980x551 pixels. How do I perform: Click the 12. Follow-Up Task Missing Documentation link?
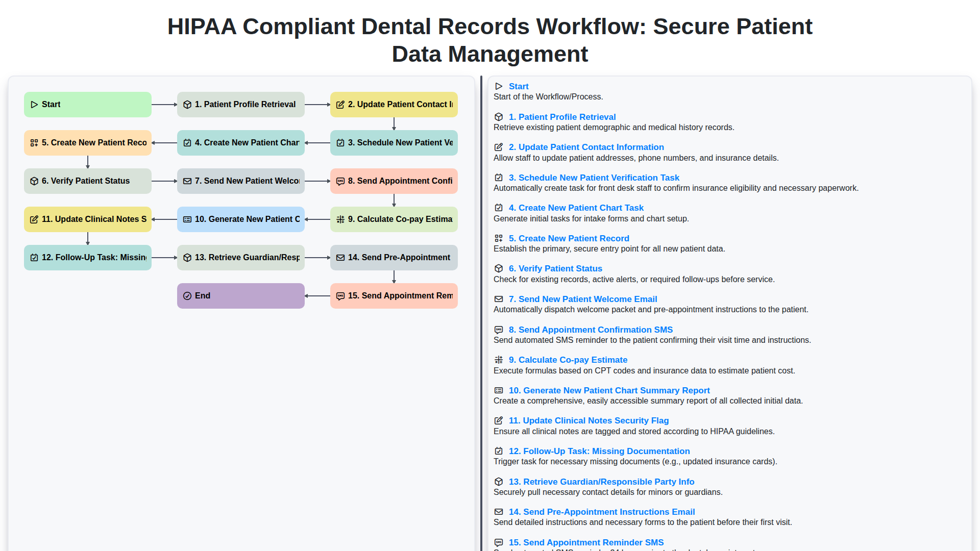point(599,451)
